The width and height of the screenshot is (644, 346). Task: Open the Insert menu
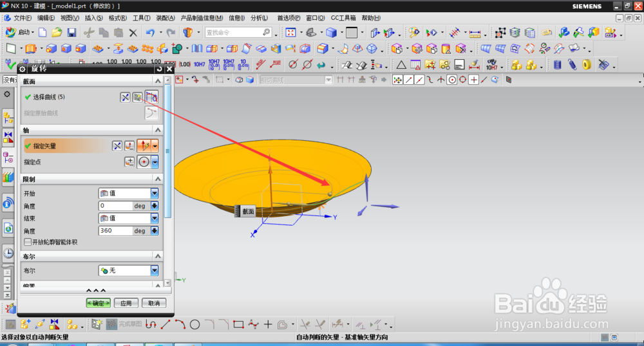[x=93, y=18]
